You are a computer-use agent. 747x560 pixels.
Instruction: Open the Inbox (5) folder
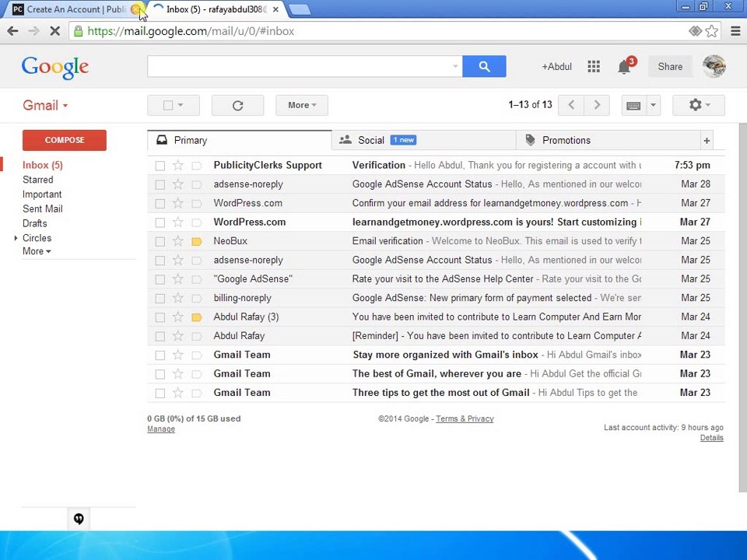[x=42, y=165]
